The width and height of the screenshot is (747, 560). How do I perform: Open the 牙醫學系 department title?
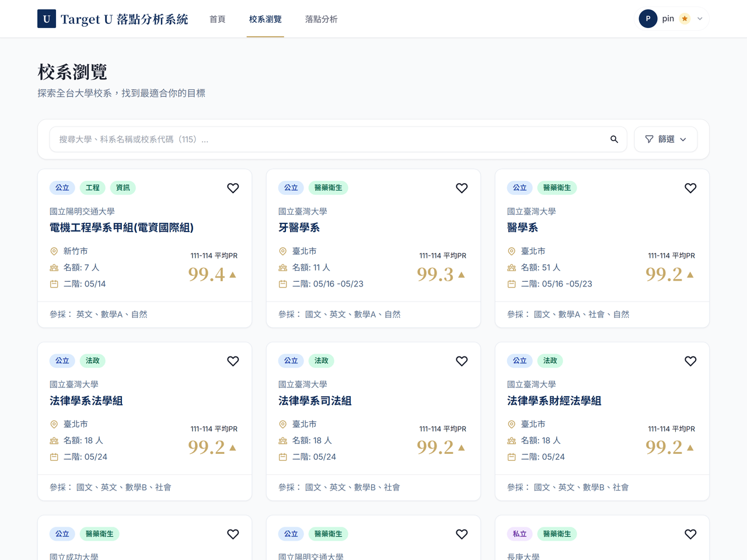click(x=299, y=228)
